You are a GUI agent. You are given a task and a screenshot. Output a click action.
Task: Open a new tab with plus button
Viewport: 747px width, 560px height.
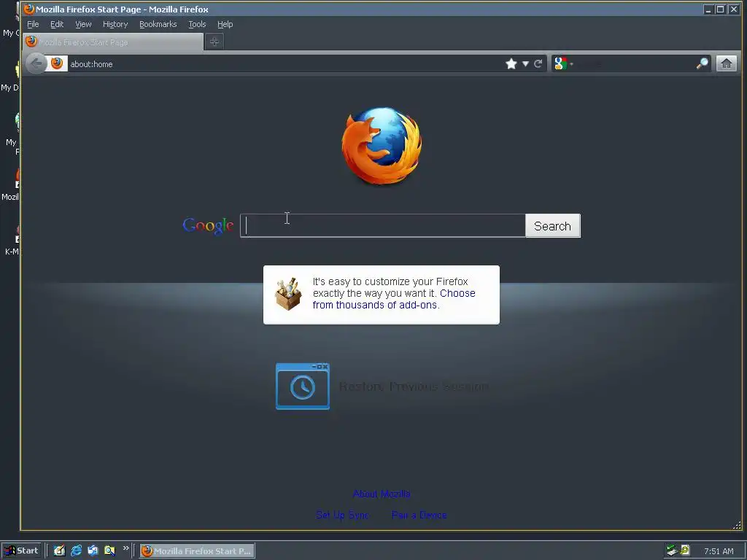pos(214,42)
